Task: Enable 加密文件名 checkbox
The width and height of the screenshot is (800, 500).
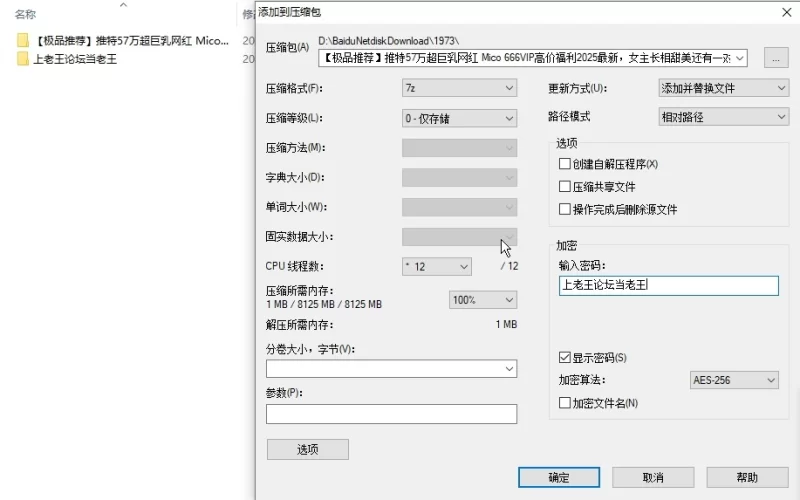Action: [564, 403]
